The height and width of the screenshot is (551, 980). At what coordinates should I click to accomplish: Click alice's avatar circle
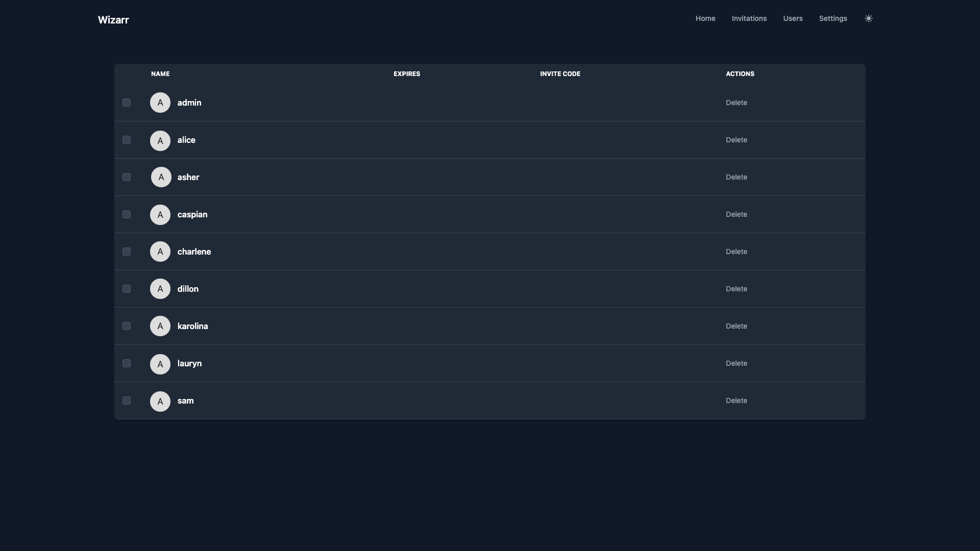pos(160,140)
